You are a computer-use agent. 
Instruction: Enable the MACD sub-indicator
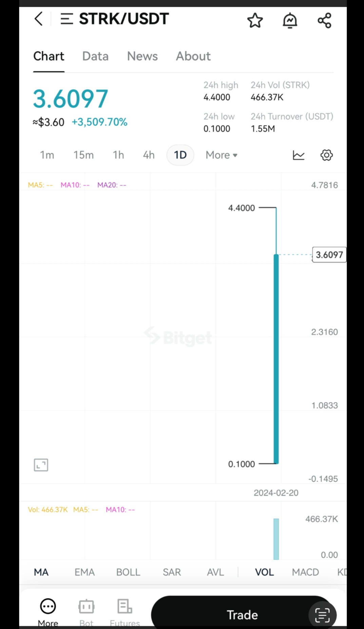[305, 572]
